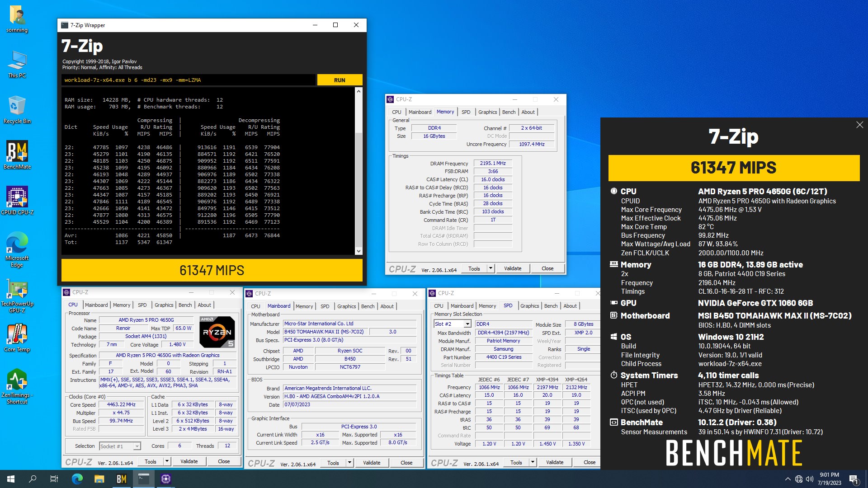The height and width of the screenshot is (488, 868).
Task: Launch TechPowerUp GPU-Z desktop icon
Action: tap(17, 296)
